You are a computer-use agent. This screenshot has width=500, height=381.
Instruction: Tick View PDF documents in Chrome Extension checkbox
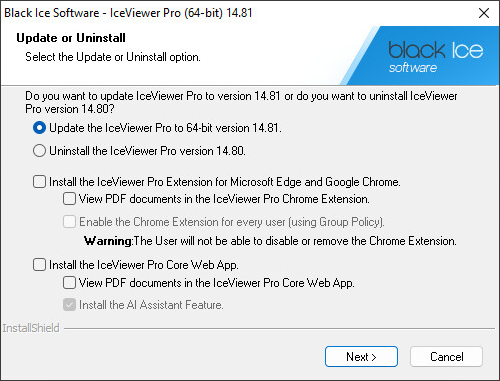[x=69, y=199]
